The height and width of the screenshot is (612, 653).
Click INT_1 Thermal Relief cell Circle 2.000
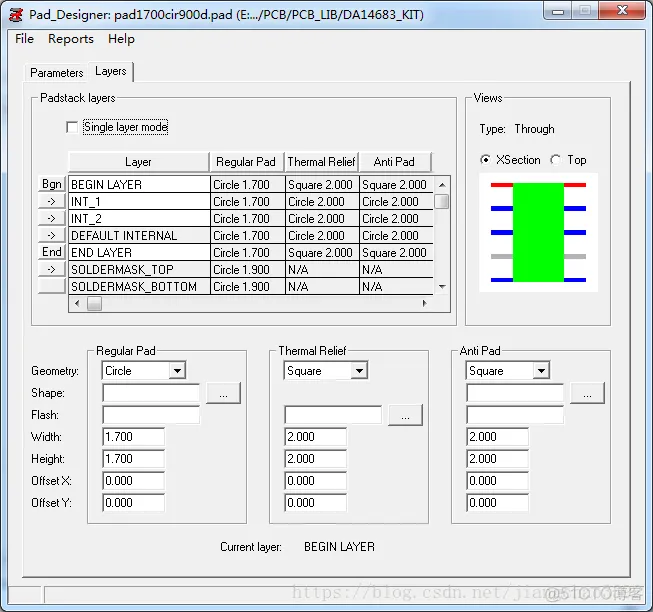[x=322, y=202]
